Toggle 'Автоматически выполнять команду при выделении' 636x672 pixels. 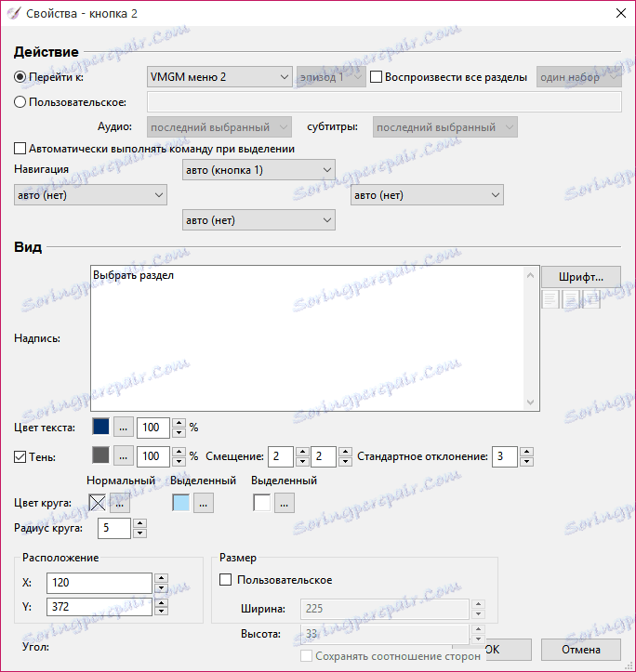coord(20,149)
